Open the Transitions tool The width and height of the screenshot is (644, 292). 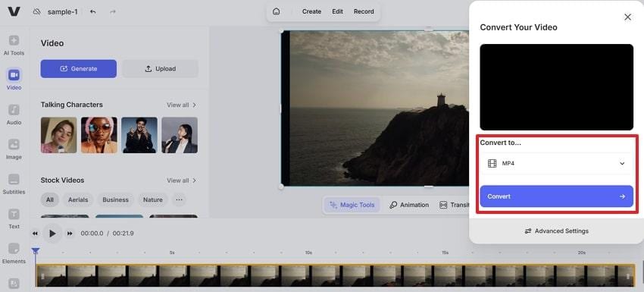point(454,205)
